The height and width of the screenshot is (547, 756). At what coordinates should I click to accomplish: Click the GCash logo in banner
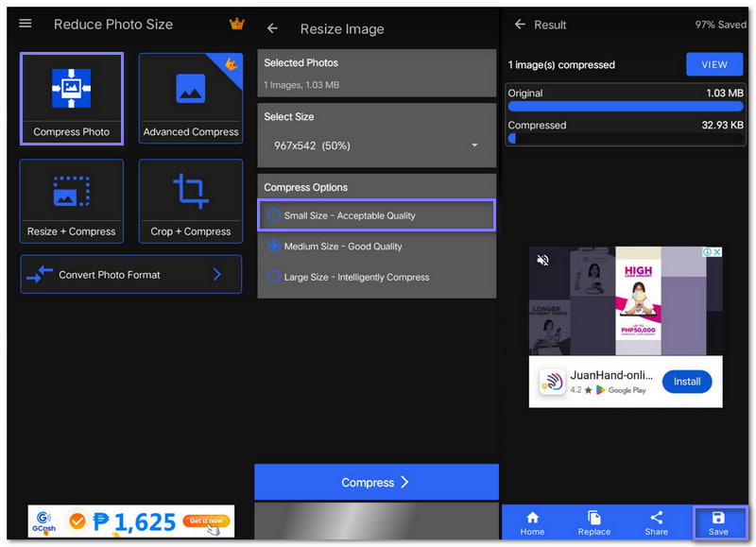click(43, 521)
